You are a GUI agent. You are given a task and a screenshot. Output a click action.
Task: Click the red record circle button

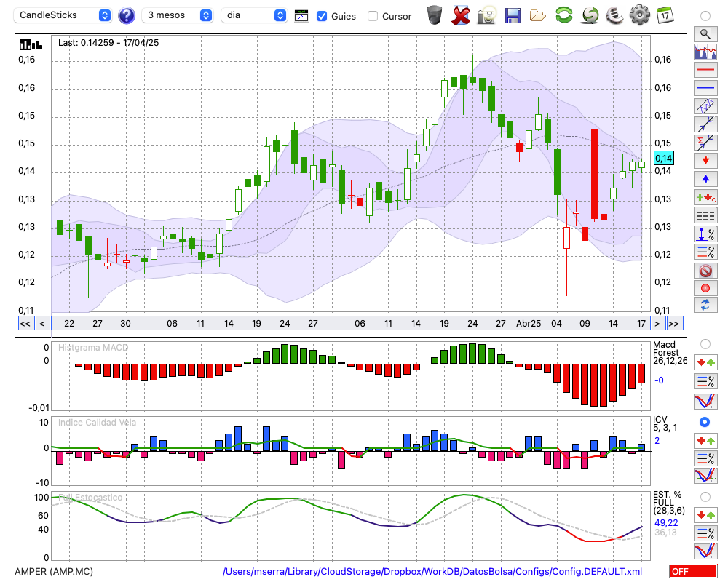click(705, 288)
